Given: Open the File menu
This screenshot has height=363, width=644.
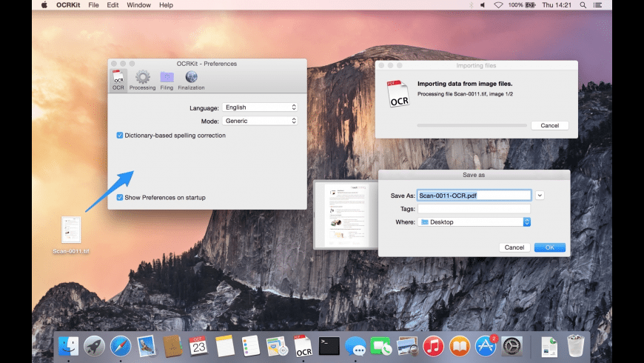Looking at the screenshot, I should point(94,5).
